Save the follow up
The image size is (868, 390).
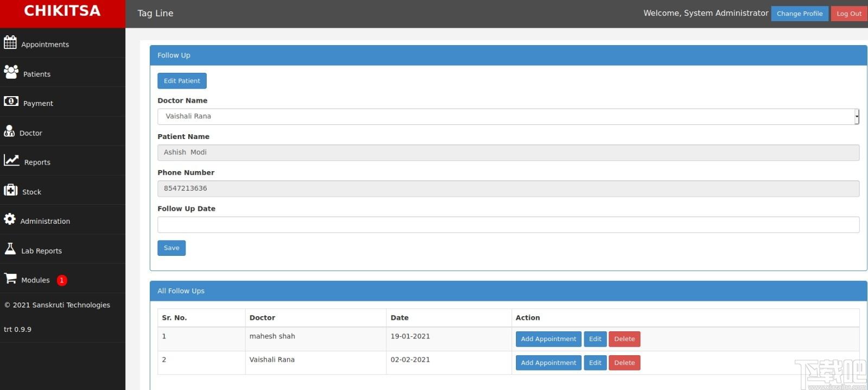point(171,248)
